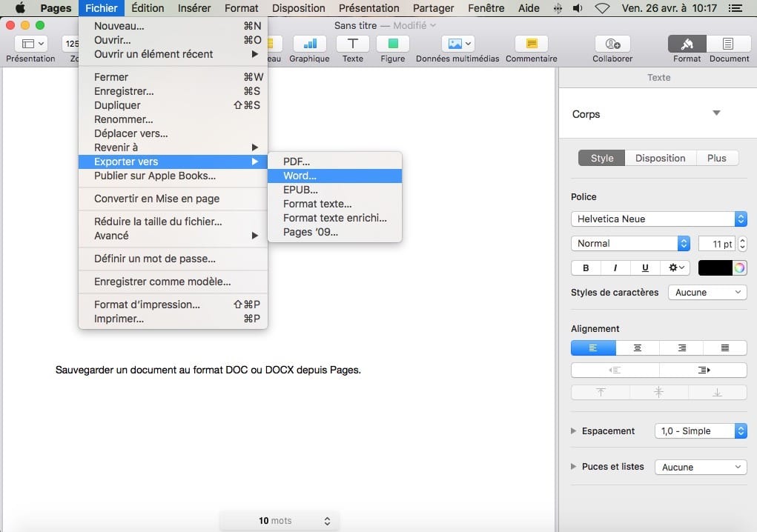This screenshot has width=757, height=532.
Task: Open advanced text options gear
Action: [x=675, y=267]
